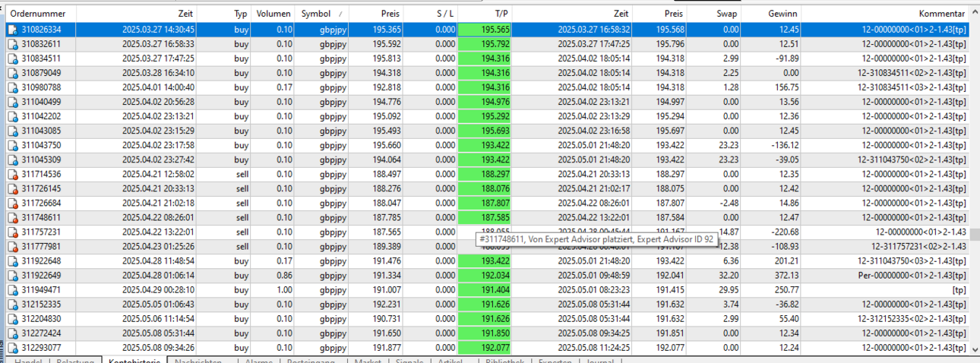
Task: Click the sell order icon for 311726684
Action: (13, 203)
